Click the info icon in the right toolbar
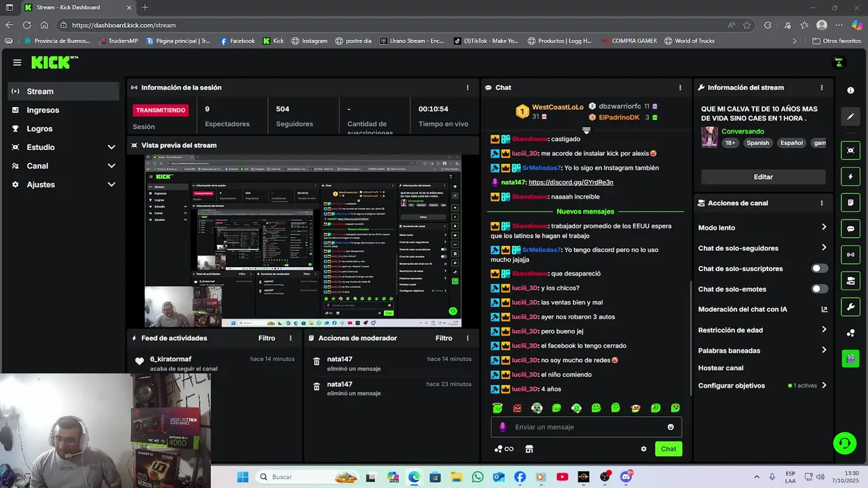The width and height of the screenshot is (868, 488). (x=850, y=90)
